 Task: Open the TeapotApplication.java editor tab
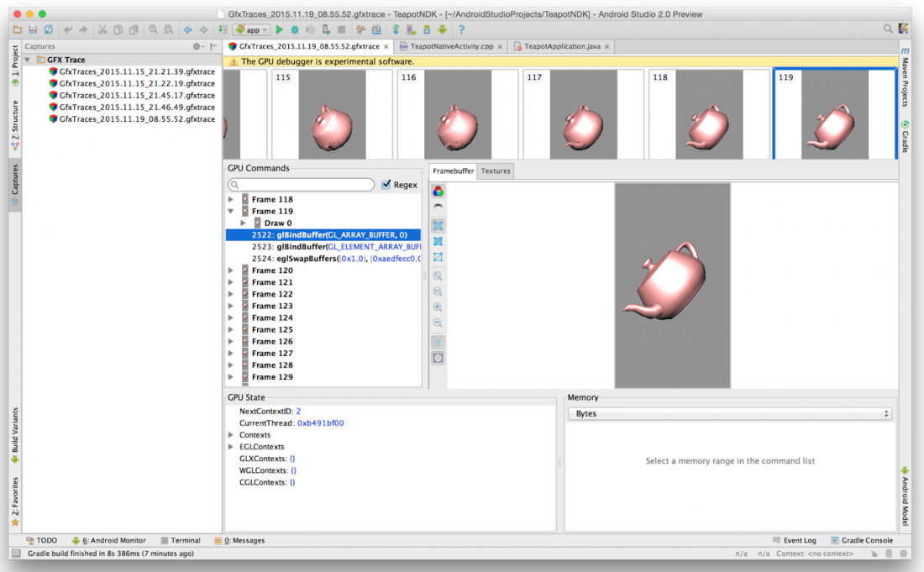562,46
